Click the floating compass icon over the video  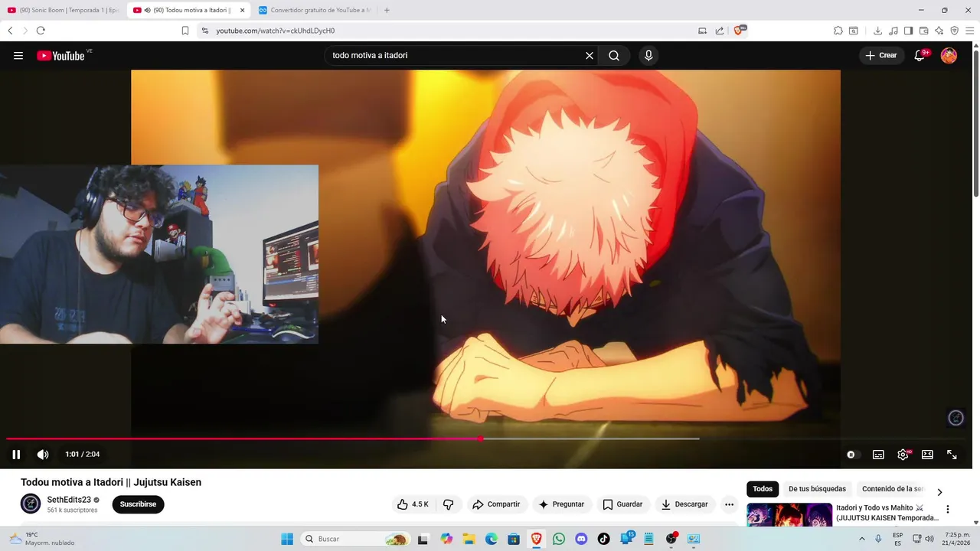[x=955, y=418]
